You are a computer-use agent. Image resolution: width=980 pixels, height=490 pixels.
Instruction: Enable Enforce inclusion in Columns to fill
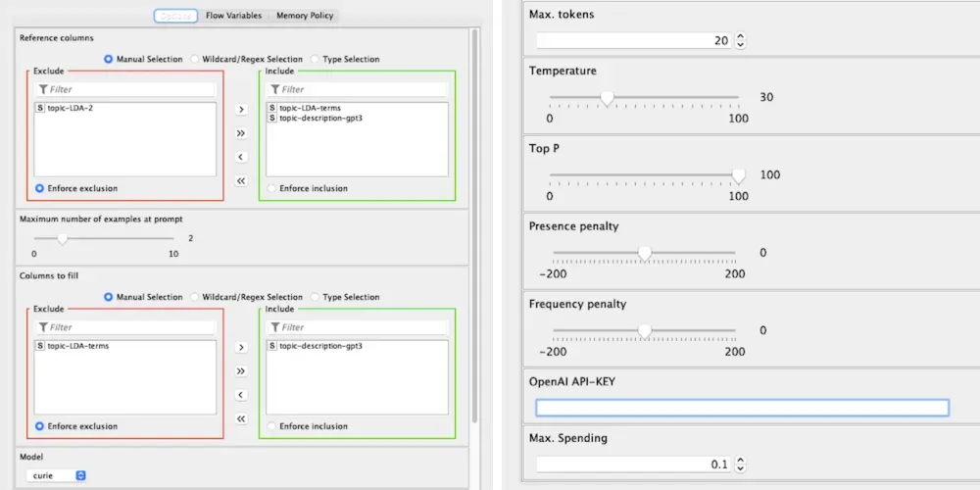pos(308,426)
